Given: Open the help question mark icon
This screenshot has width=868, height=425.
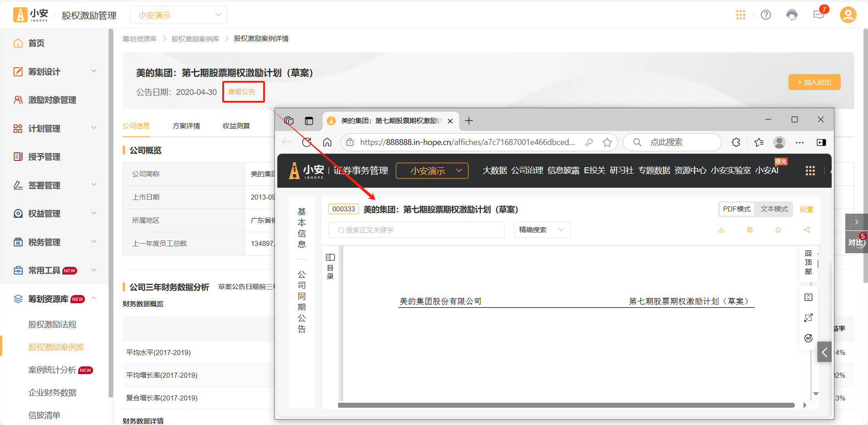Looking at the screenshot, I should click(x=766, y=15).
